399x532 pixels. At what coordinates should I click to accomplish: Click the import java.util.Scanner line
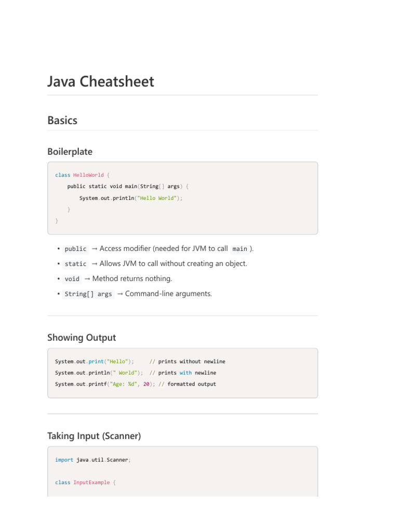tap(93, 460)
